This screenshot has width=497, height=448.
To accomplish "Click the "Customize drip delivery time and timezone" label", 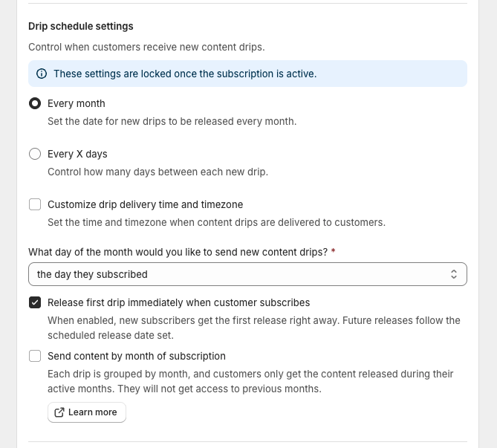I will click(x=145, y=204).
